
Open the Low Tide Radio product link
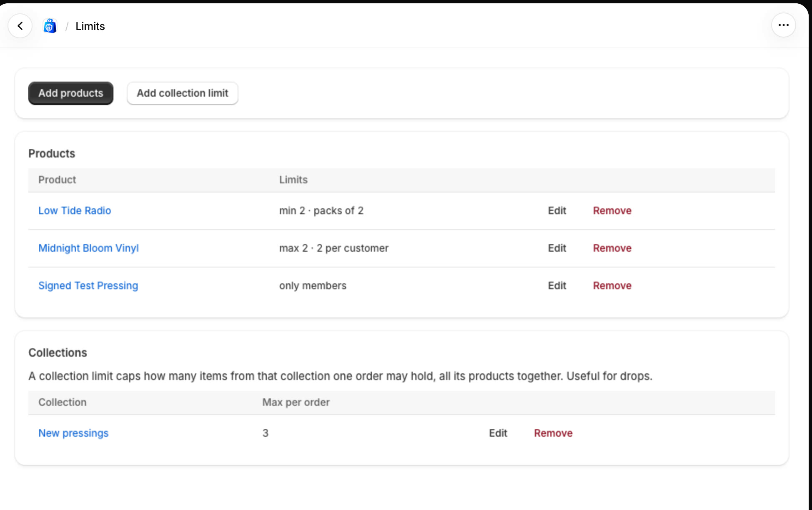75,210
